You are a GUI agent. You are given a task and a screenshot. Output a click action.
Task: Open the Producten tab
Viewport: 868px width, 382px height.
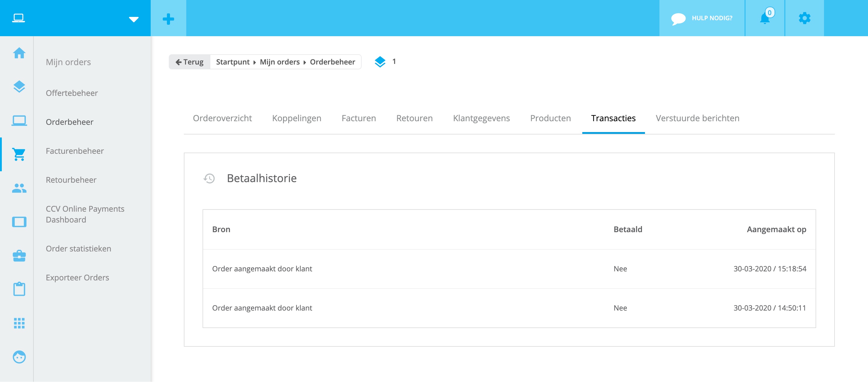(x=551, y=118)
